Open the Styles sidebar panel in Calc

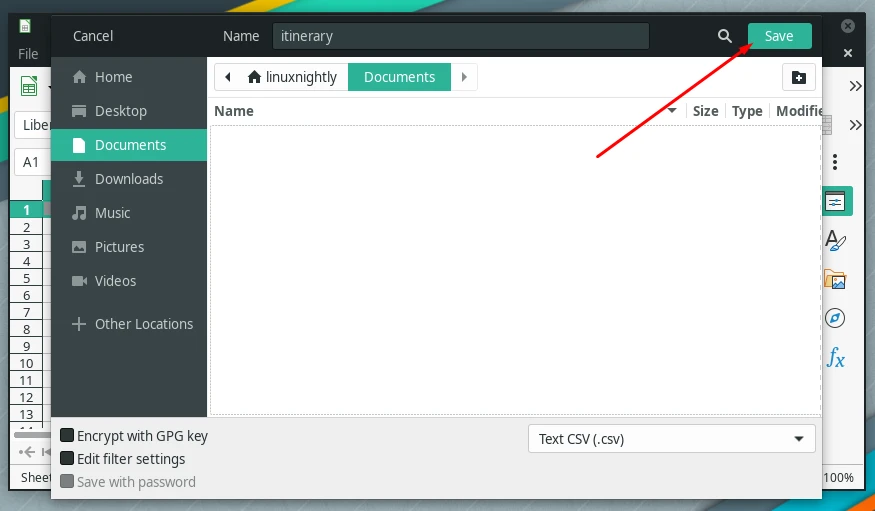(x=835, y=241)
